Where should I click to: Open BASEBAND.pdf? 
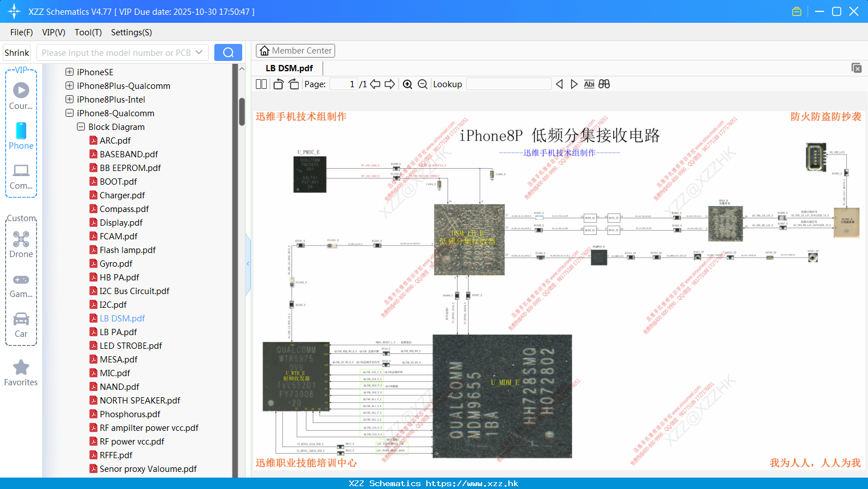129,154
